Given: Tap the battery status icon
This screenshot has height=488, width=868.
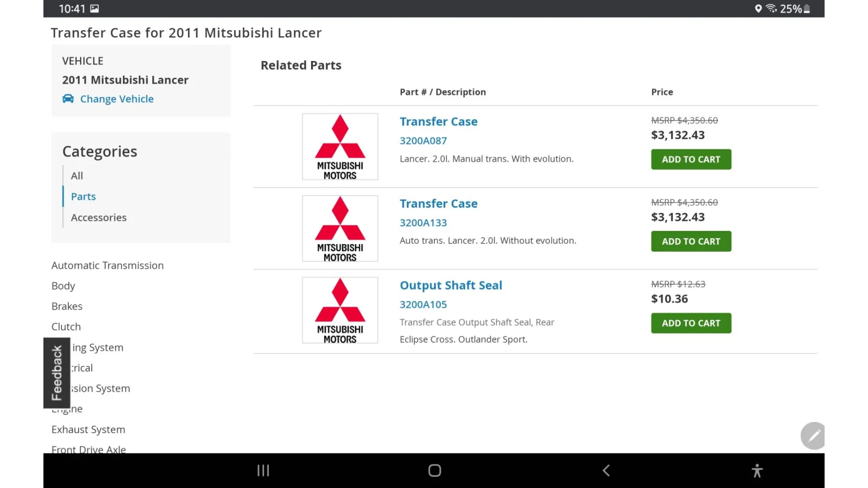Looking at the screenshot, I should [807, 8].
